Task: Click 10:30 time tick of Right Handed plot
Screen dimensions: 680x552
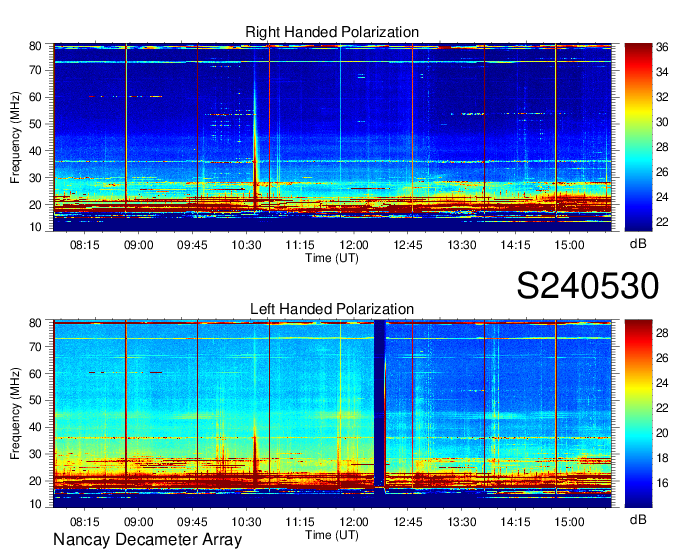Action: coord(246,245)
